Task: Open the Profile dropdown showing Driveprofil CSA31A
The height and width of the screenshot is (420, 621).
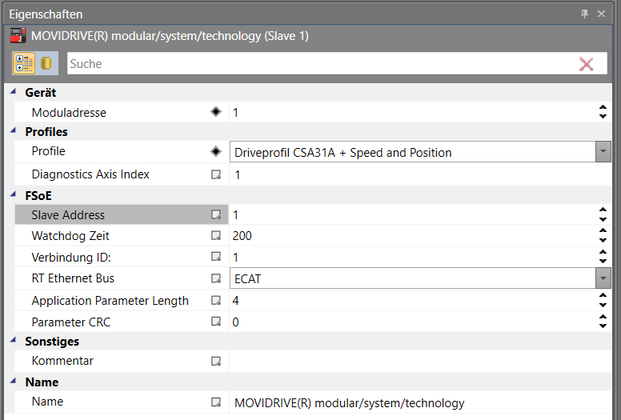Action: point(603,152)
